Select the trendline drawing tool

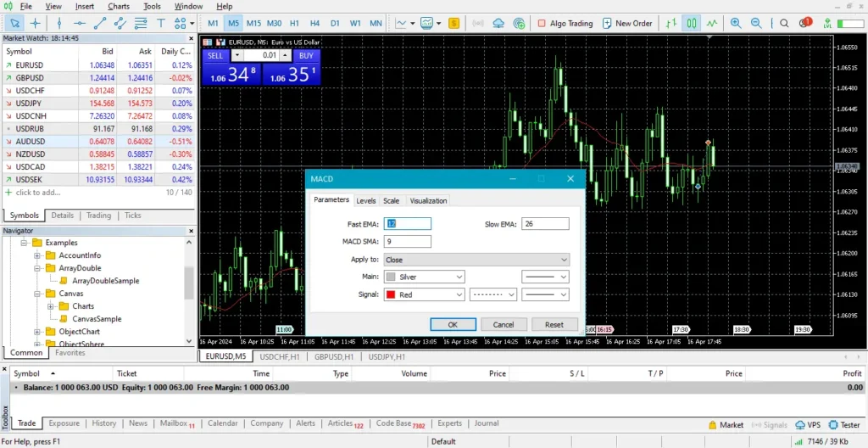pos(100,23)
